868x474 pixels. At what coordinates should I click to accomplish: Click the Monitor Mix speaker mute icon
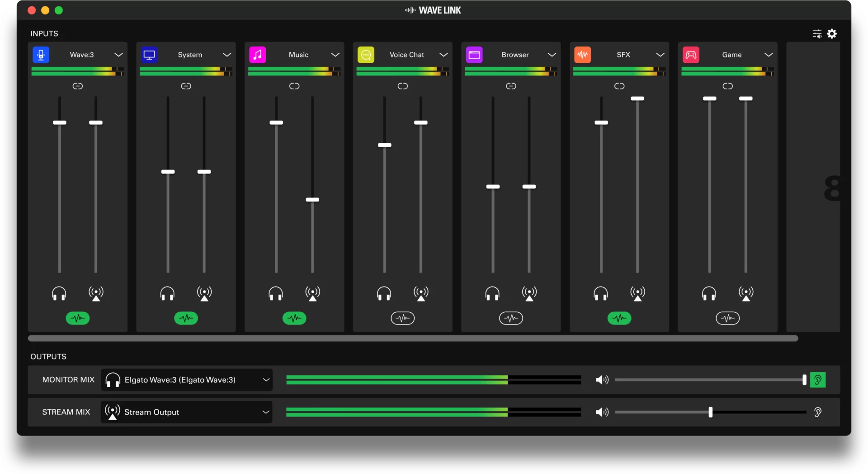point(602,380)
